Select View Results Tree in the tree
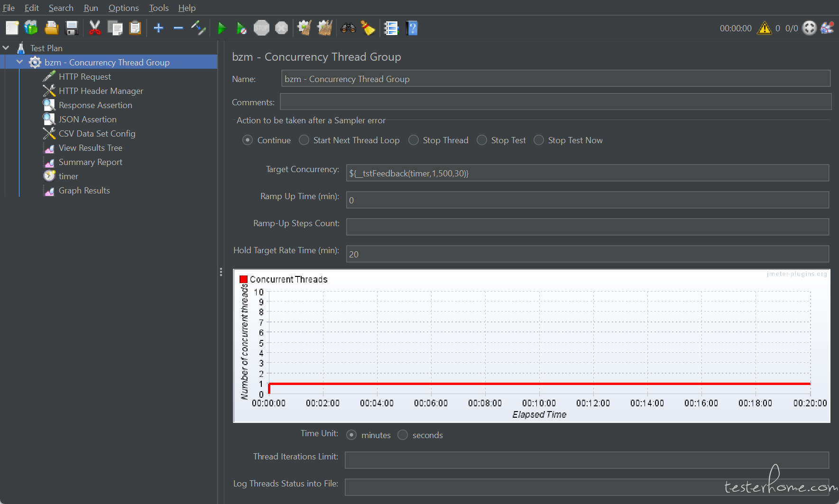This screenshot has width=839, height=504. pos(90,148)
